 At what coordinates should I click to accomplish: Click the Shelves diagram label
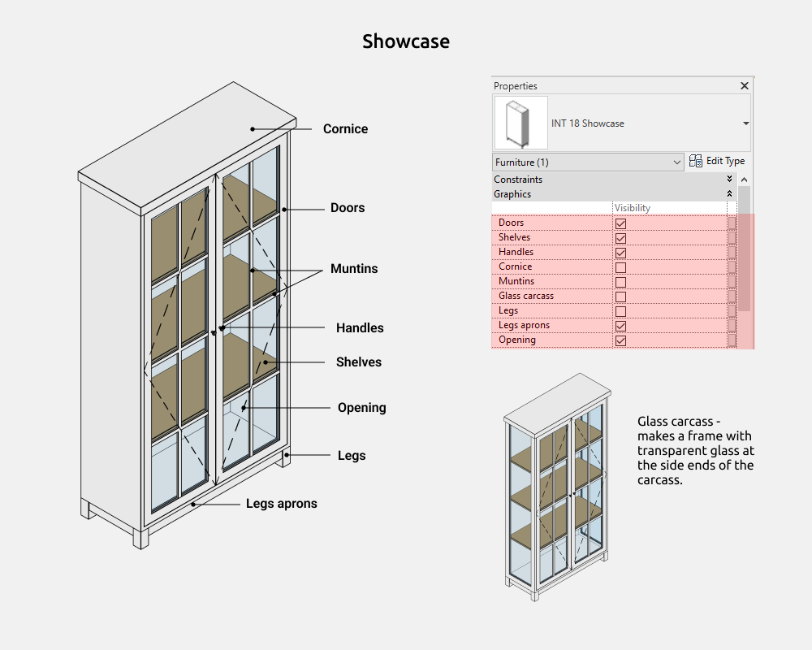tap(359, 362)
